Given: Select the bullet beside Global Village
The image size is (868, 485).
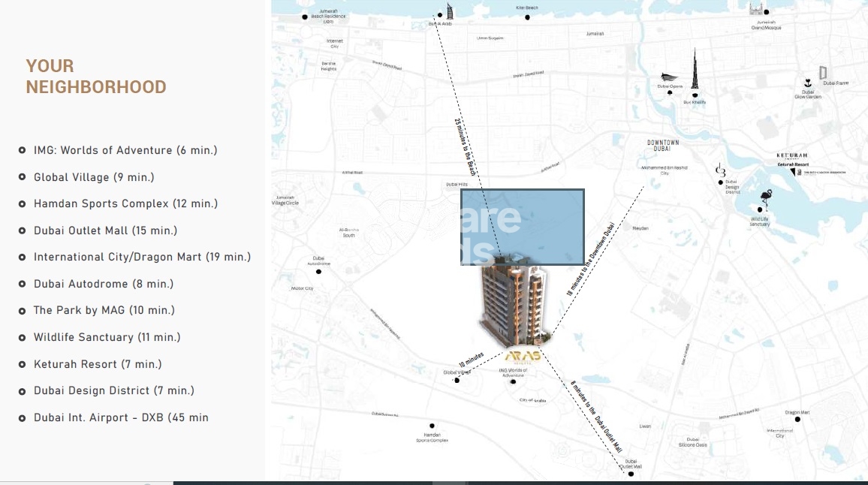Looking at the screenshot, I should pos(22,177).
